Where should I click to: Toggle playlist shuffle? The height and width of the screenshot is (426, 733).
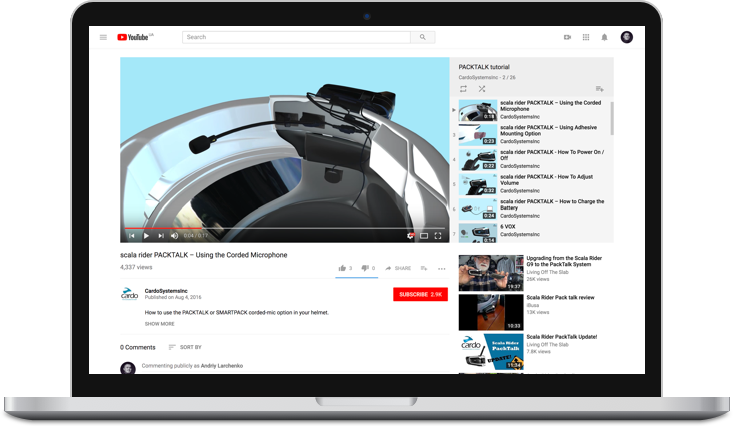(482, 89)
